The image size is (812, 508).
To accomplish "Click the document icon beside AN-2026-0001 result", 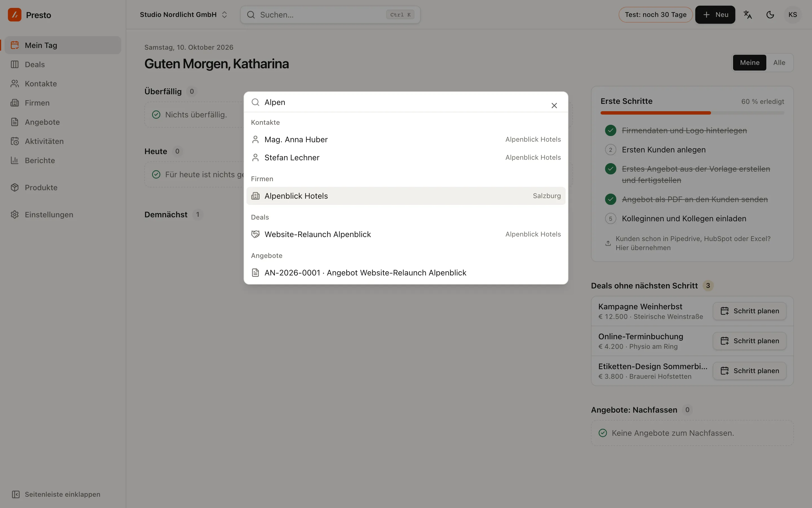I will (x=255, y=272).
